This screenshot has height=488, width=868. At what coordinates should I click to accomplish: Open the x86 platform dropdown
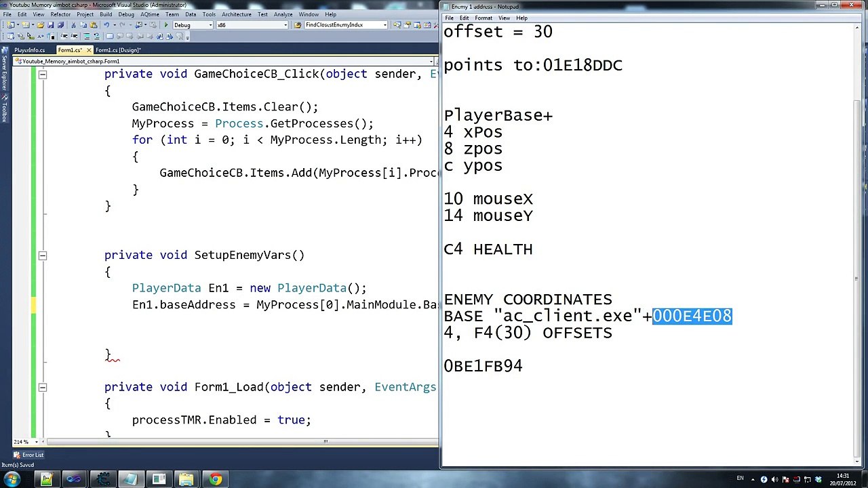tap(285, 25)
